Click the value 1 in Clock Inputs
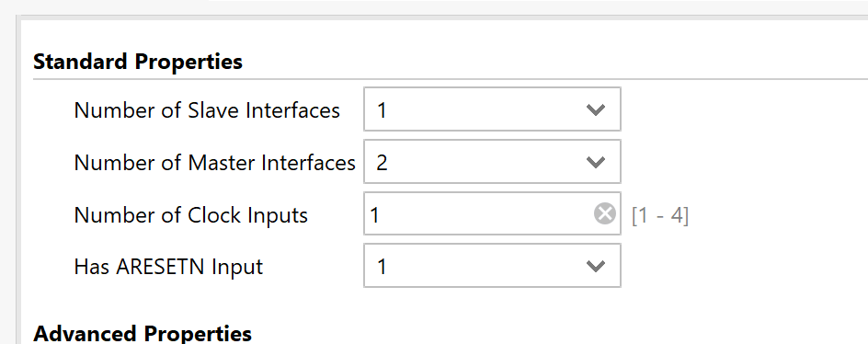Screen dimensions: 868x344 (375, 214)
